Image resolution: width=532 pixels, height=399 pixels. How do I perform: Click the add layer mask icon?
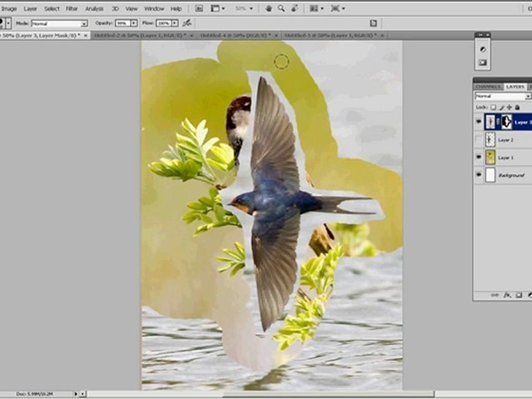(x=519, y=295)
